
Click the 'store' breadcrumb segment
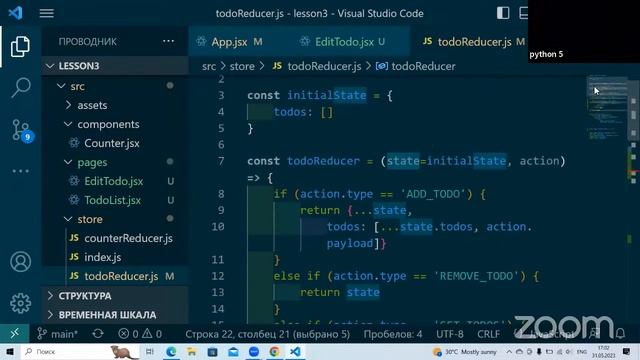point(242,66)
